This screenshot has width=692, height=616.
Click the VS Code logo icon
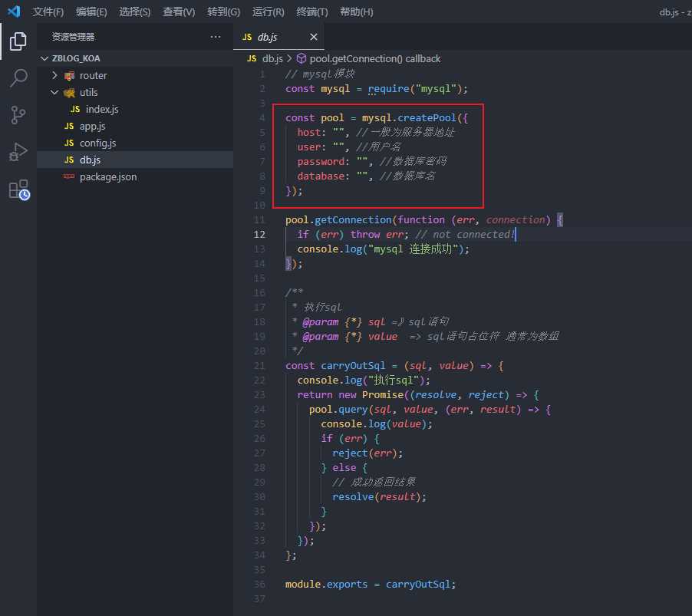(13, 12)
